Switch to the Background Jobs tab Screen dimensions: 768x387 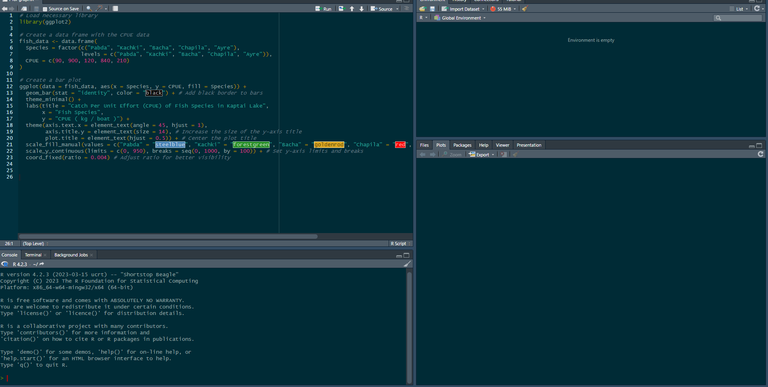[x=71, y=255]
